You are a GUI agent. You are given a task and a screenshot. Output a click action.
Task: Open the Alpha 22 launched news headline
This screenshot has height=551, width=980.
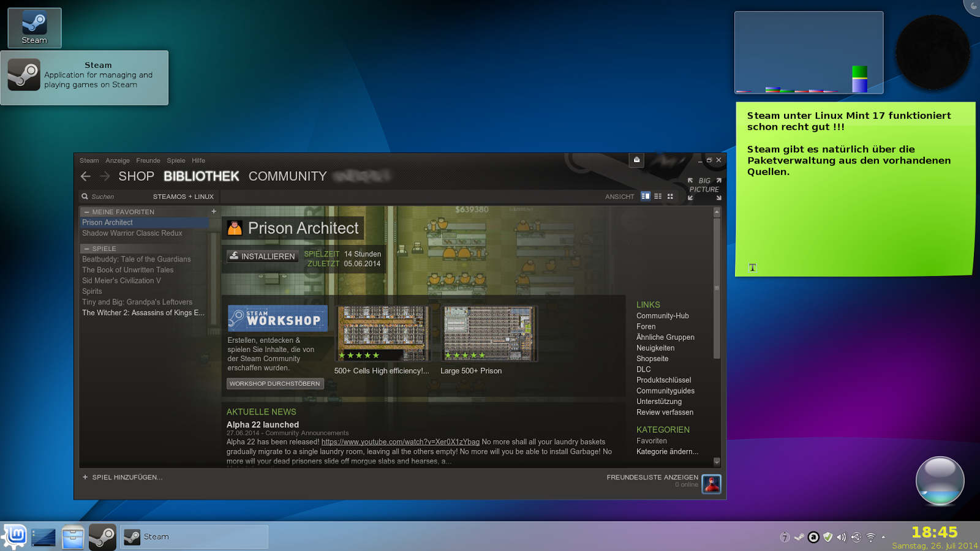click(x=263, y=425)
